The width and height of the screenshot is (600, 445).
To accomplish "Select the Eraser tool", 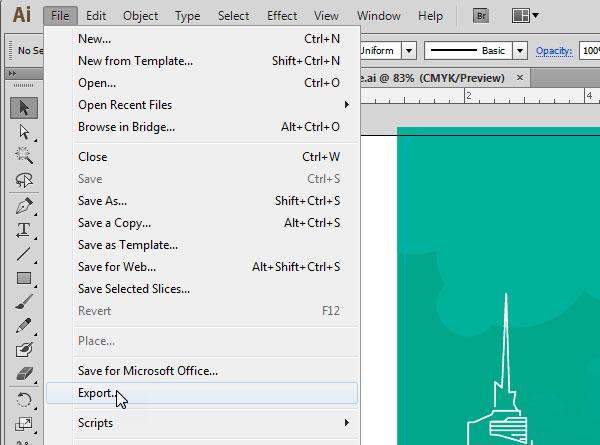I will tap(24, 374).
